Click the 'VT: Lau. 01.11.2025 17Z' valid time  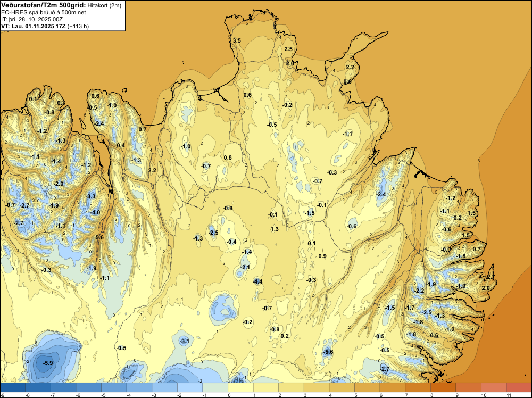click(x=34, y=26)
